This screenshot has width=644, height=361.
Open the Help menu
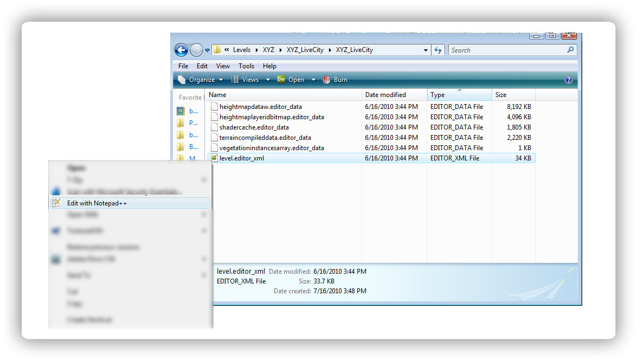click(269, 66)
